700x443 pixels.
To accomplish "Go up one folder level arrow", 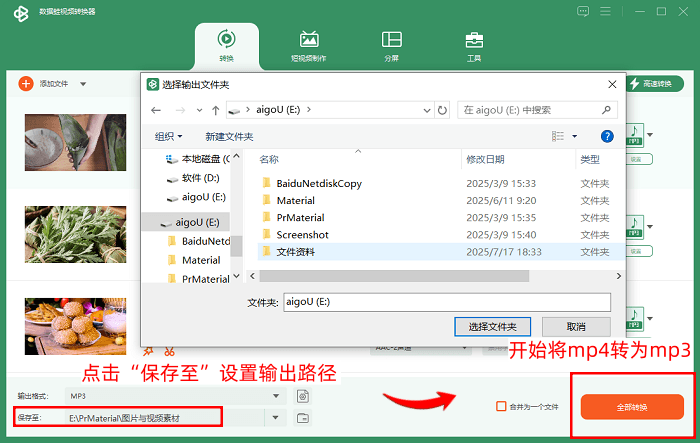I will point(216,110).
